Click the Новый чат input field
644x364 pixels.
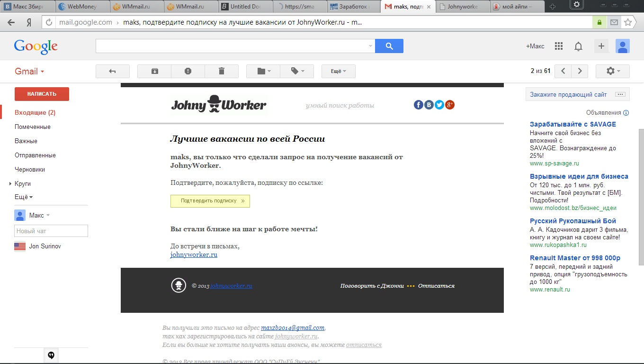click(51, 231)
